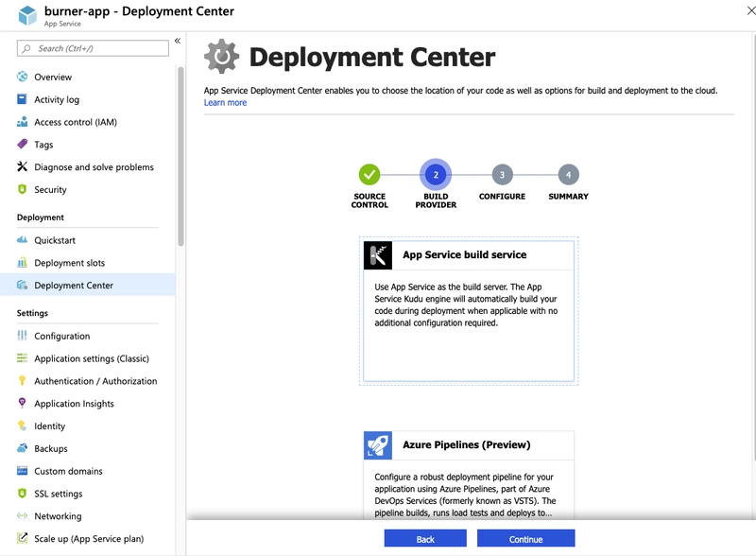Click the Overview globe icon
This screenshot has width=756, height=556.
coord(22,77)
